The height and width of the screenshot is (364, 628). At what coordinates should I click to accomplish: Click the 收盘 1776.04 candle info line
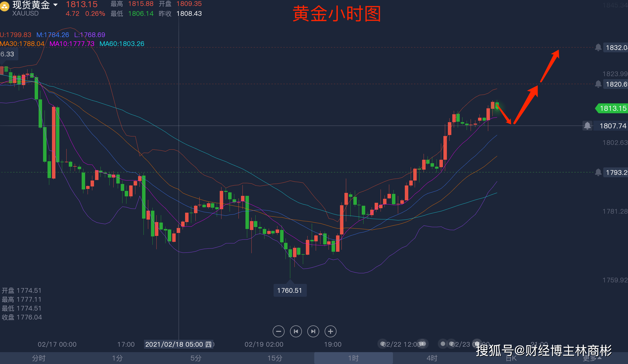[22, 317]
